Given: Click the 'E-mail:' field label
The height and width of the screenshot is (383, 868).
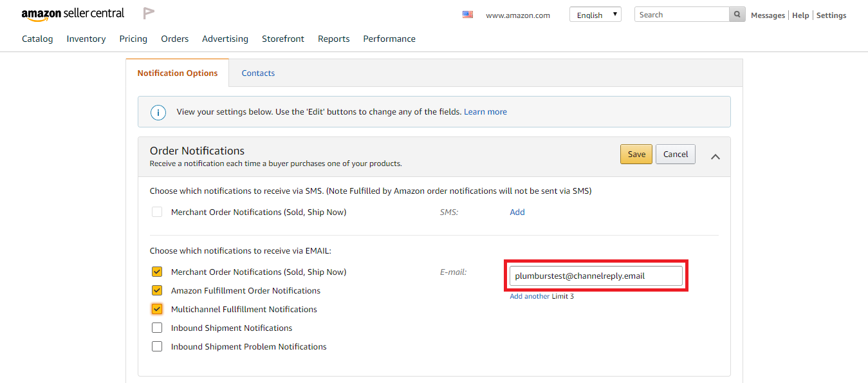Looking at the screenshot, I should coord(453,272).
